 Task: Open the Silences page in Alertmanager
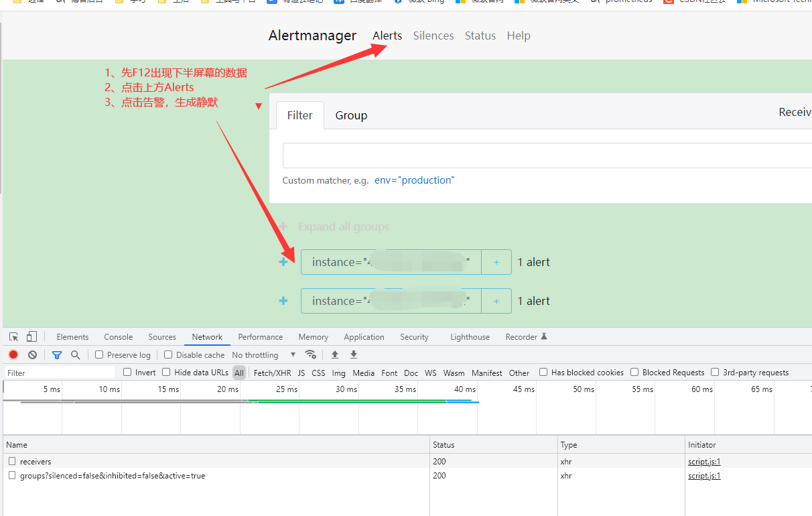tap(433, 36)
